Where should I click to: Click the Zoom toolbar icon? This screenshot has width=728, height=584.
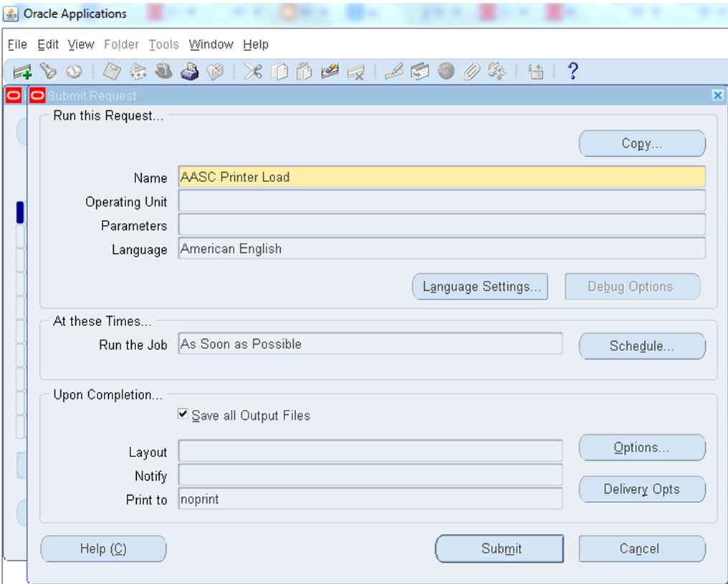click(x=420, y=72)
